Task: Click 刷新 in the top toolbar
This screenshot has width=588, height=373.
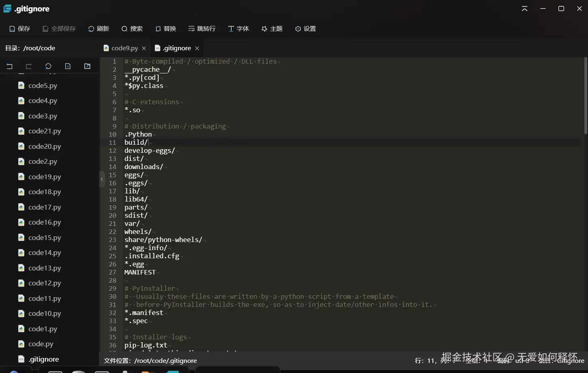Action: (x=99, y=29)
